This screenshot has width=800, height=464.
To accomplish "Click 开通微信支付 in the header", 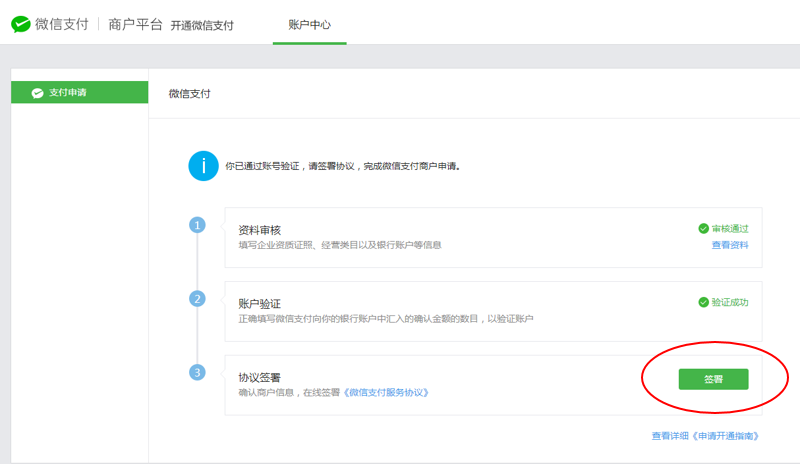I will coord(202,26).
